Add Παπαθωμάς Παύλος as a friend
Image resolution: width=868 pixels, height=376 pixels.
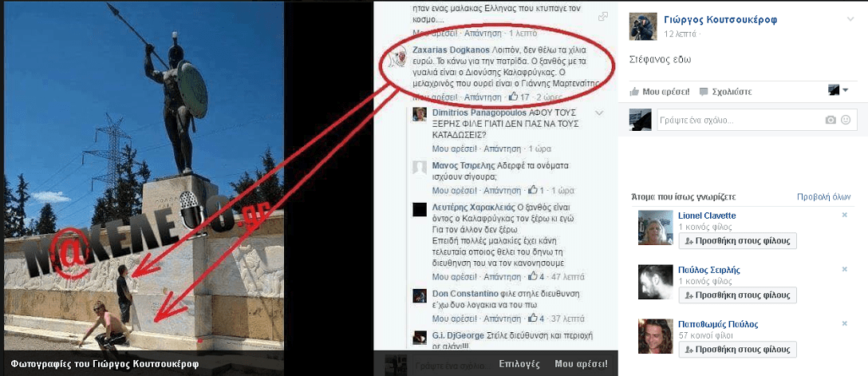coord(737,350)
